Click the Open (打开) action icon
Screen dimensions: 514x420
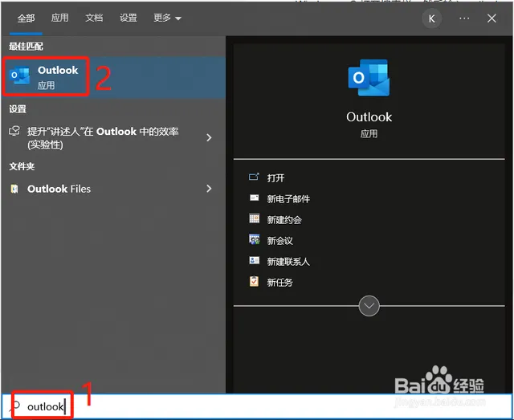tap(254, 177)
